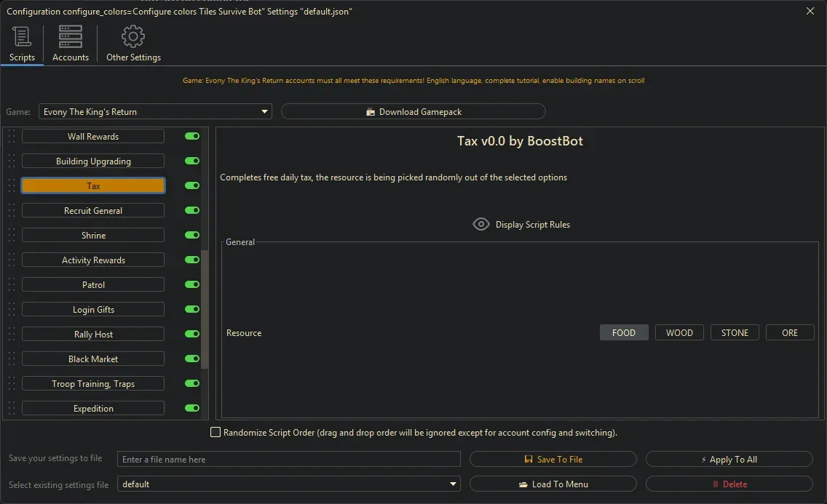This screenshot has width=827, height=504.
Task: Click the file name input field
Action: coord(289,459)
